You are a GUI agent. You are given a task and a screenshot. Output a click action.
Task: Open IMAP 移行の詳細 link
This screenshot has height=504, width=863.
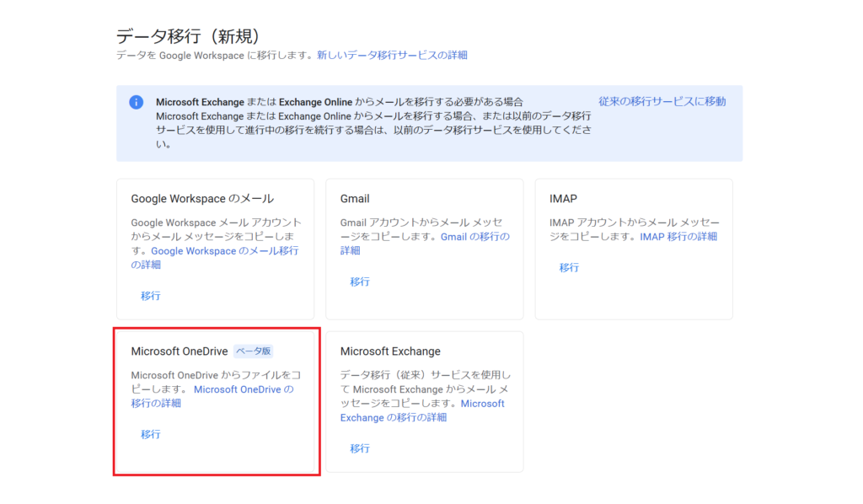click(x=678, y=237)
